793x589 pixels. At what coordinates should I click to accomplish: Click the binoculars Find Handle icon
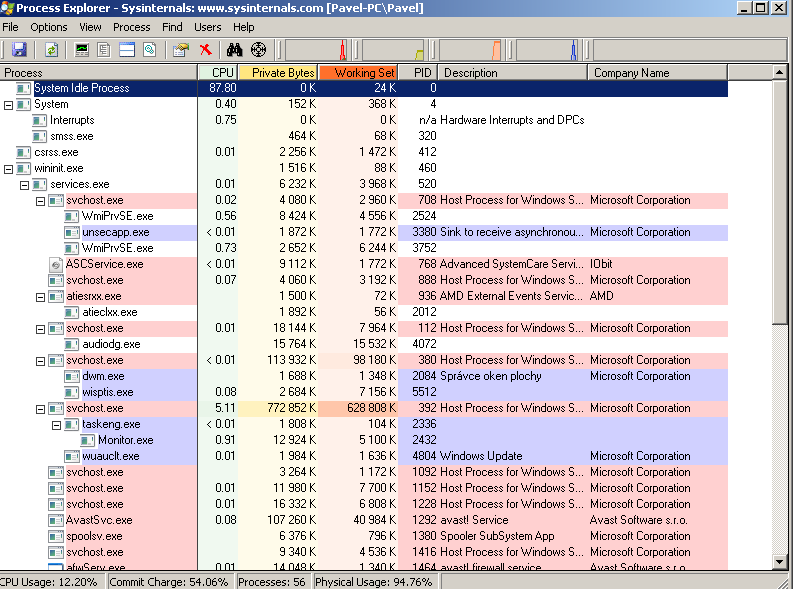pyautogui.click(x=235, y=49)
